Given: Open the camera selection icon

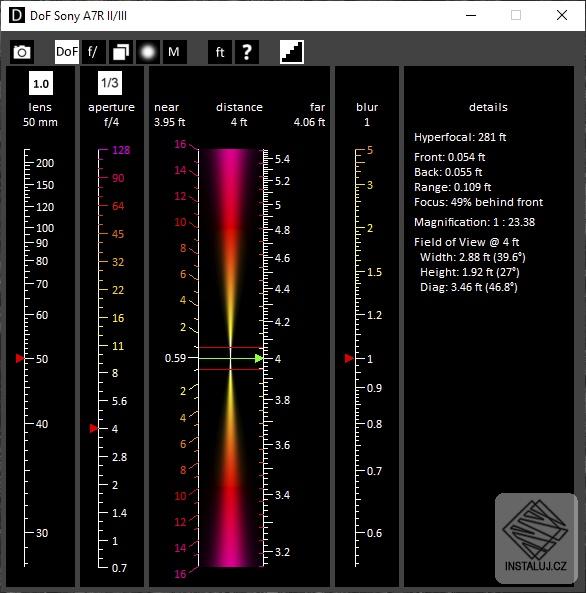Looking at the screenshot, I should click(x=22, y=52).
